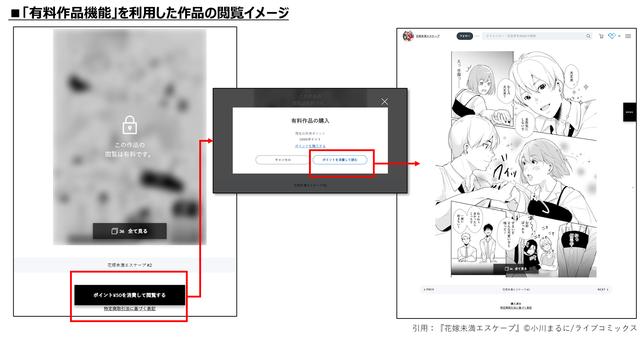Viewport: 644px width, 338px height.
Task: Click 36 全て見る on the unlocked manga page
Action: click(516, 269)
